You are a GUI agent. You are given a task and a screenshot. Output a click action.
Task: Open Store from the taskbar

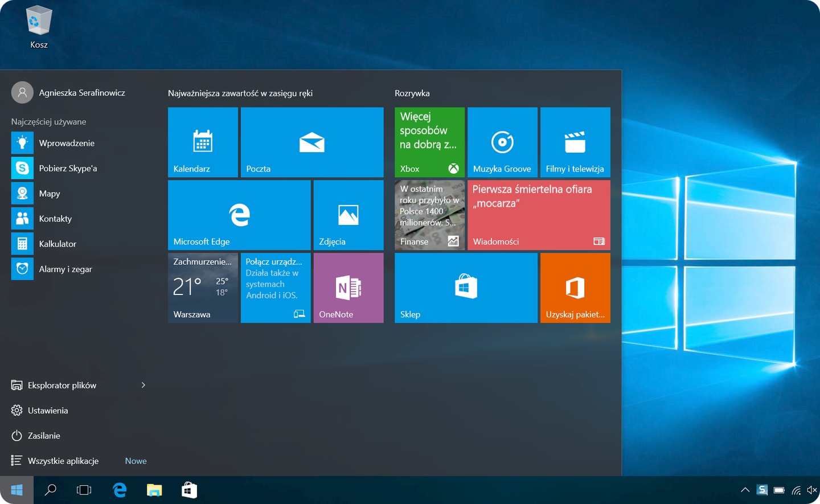click(x=189, y=490)
